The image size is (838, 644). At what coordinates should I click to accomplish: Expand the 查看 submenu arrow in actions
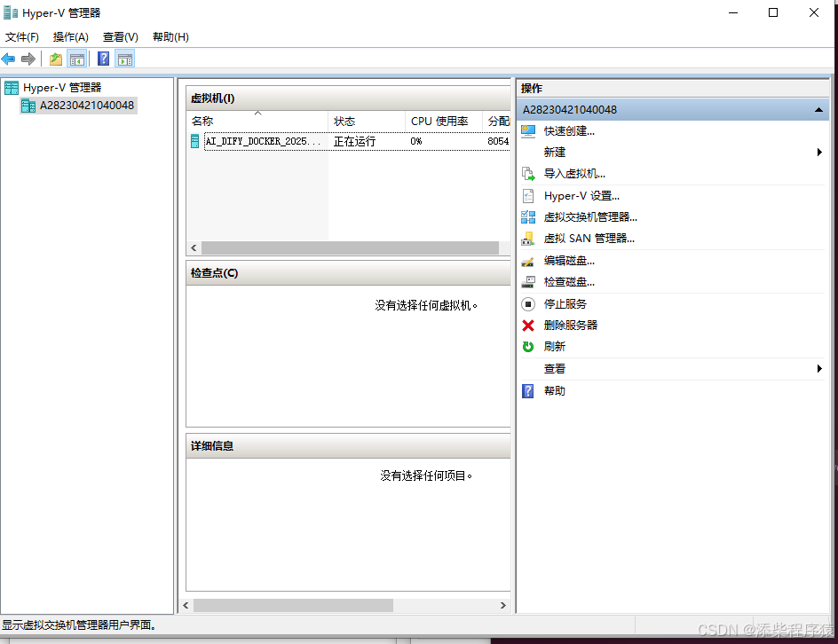tap(819, 368)
